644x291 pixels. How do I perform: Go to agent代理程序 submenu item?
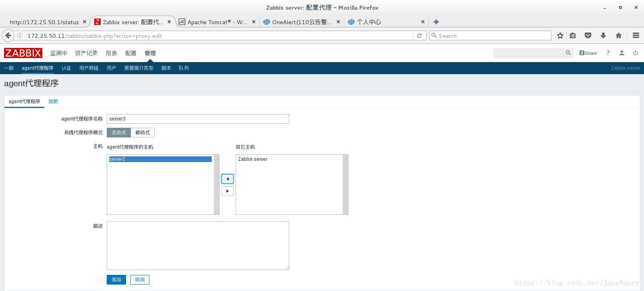[37, 68]
